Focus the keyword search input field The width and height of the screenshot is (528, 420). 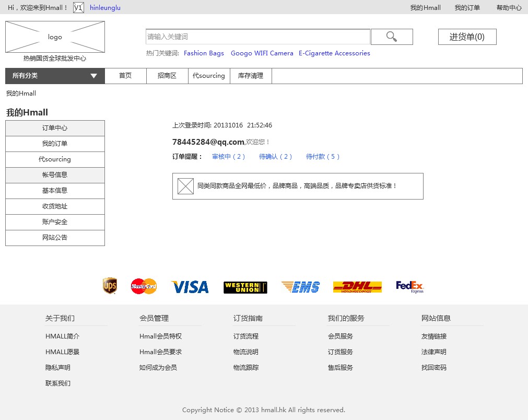click(x=257, y=37)
